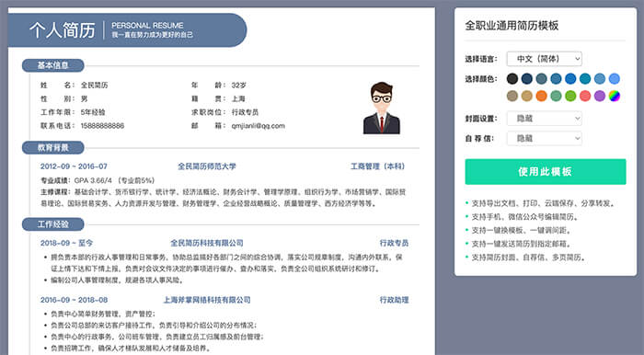Click the panel title 全职业通用简历模板
The height and width of the screenshot is (355, 644).
[x=512, y=26]
